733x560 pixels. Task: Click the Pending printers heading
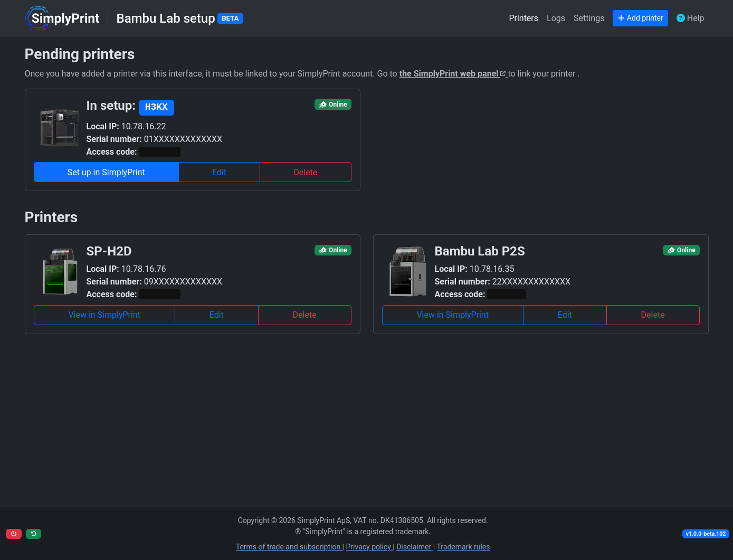(x=80, y=54)
